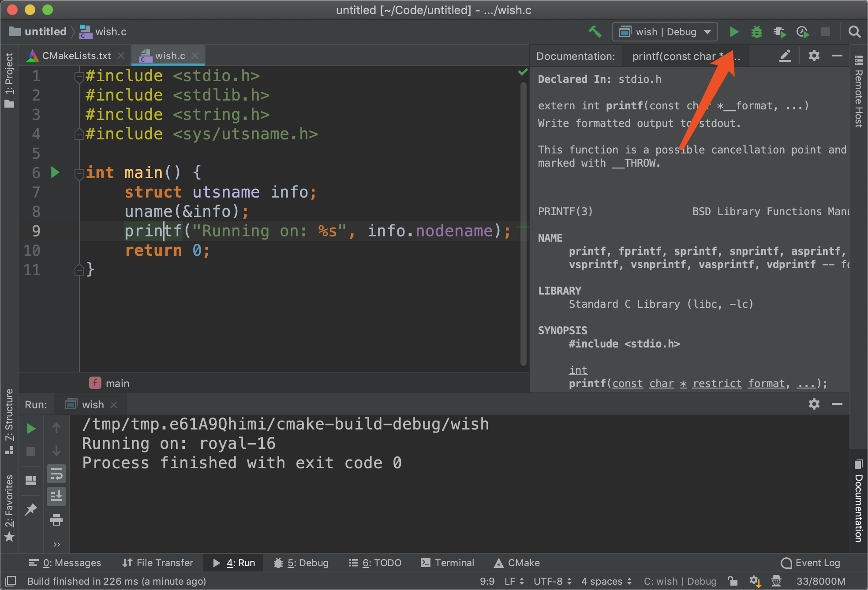
Task: Toggle soft-wrap in Run output
Action: (56, 474)
